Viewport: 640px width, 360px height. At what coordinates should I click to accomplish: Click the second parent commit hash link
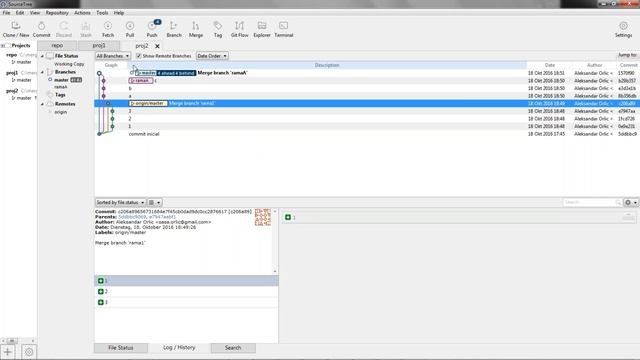162,217
